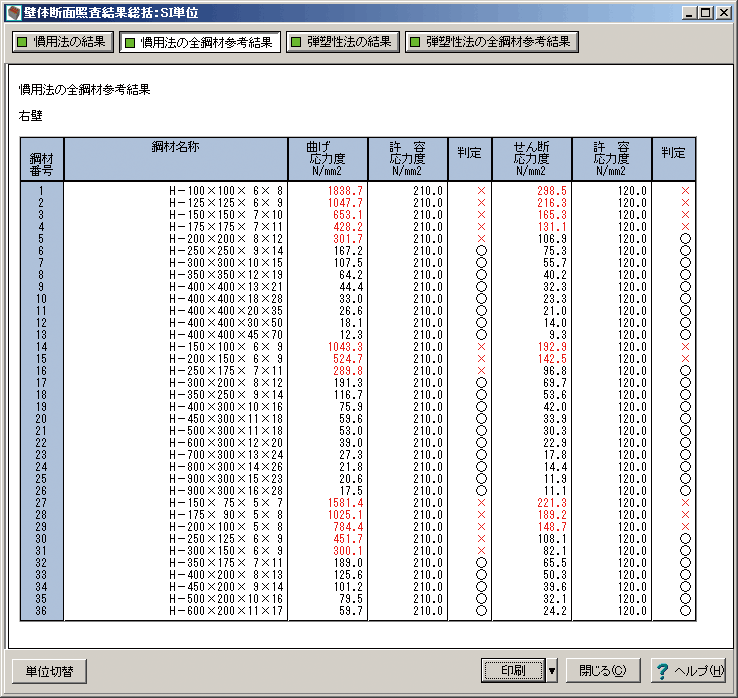Click shear stress value 24.2
This screenshot has height=698, width=738.
555,611
